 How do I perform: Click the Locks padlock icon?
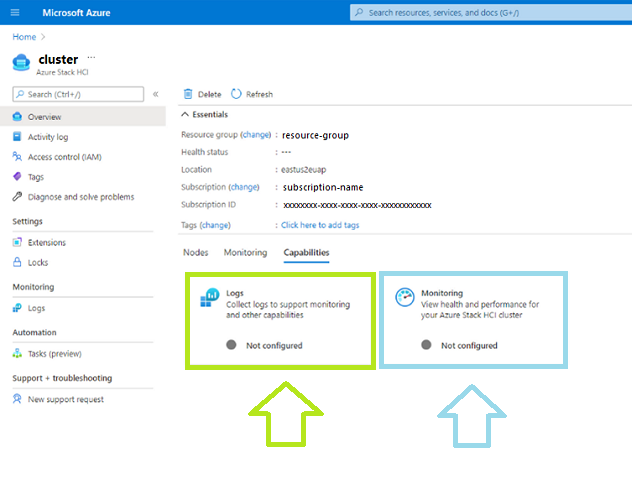coord(17,262)
